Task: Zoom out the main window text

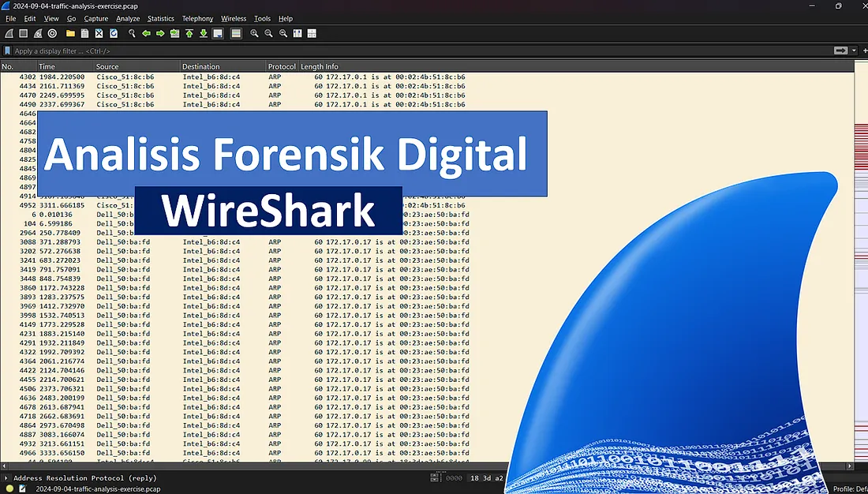Action: tap(268, 33)
